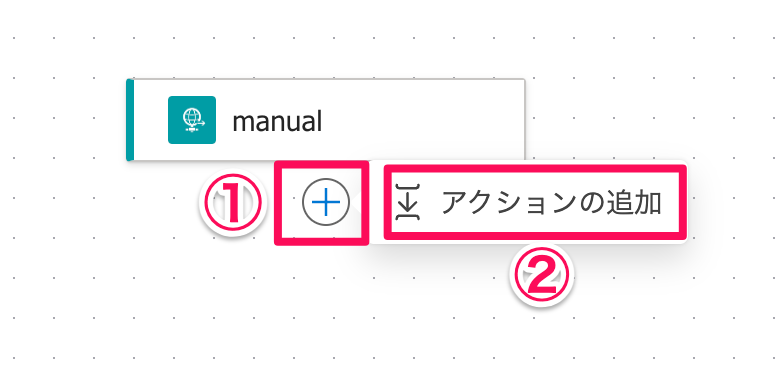
Task: Click the blue plus sign inside the circle
Action: (x=326, y=202)
